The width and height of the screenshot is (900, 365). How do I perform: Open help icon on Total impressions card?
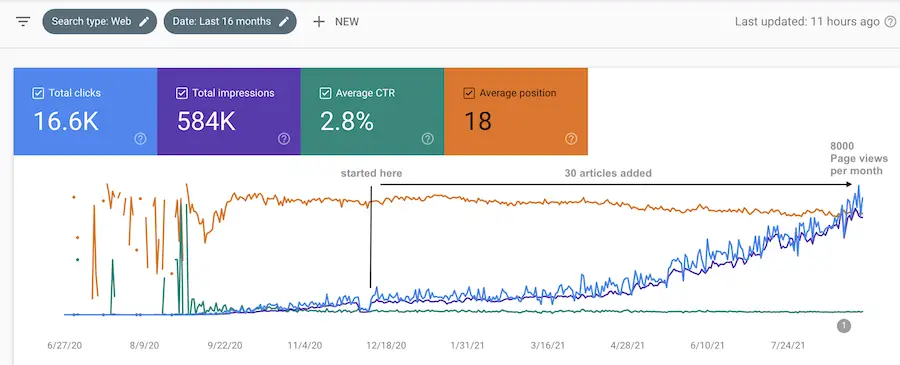[x=284, y=138]
